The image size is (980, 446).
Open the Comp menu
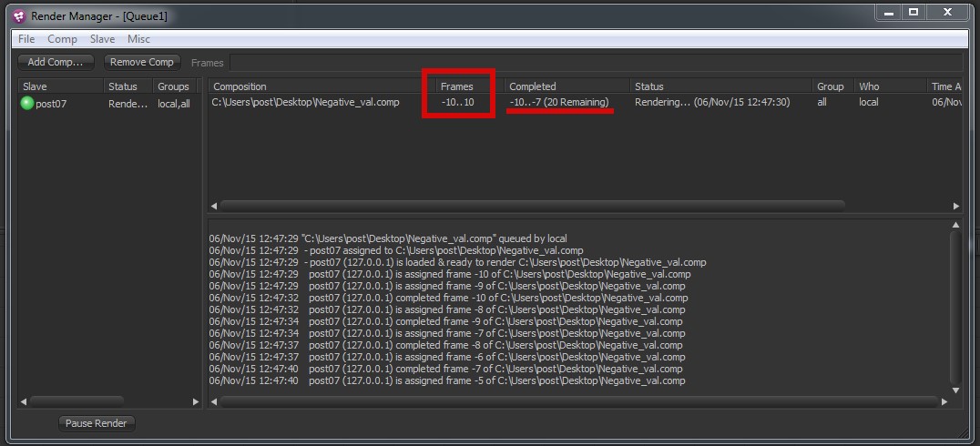(x=63, y=39)
